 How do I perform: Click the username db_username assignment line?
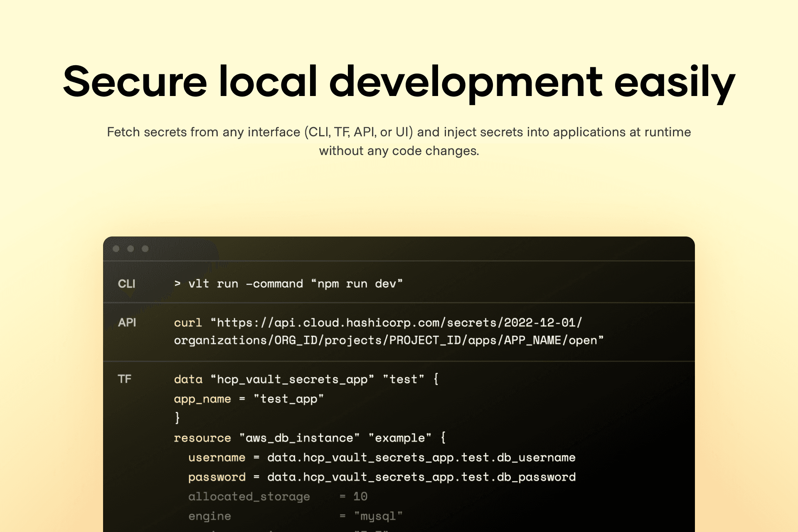382,458
